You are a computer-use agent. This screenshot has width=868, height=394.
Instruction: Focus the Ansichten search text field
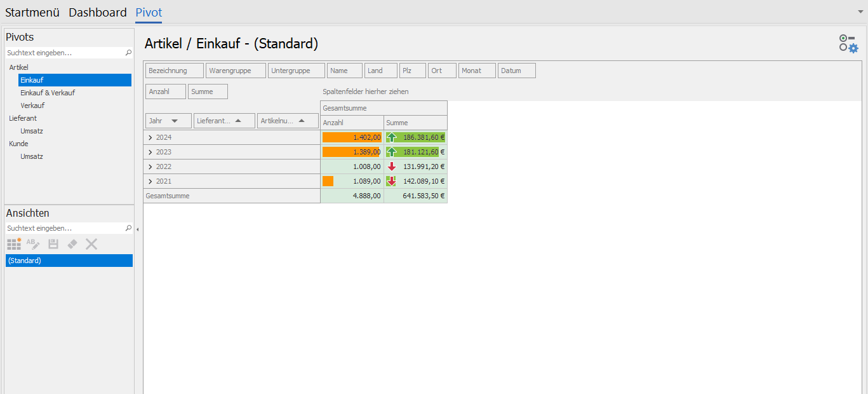pos(65,228)
